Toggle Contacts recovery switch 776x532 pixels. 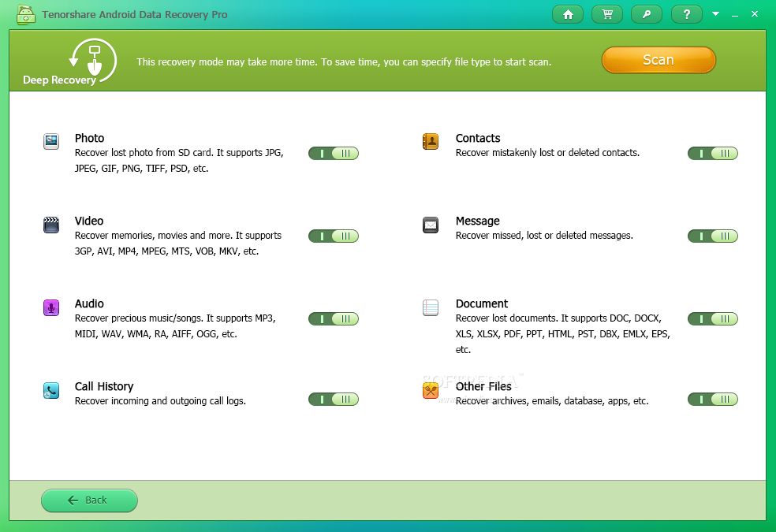(713, 153)
